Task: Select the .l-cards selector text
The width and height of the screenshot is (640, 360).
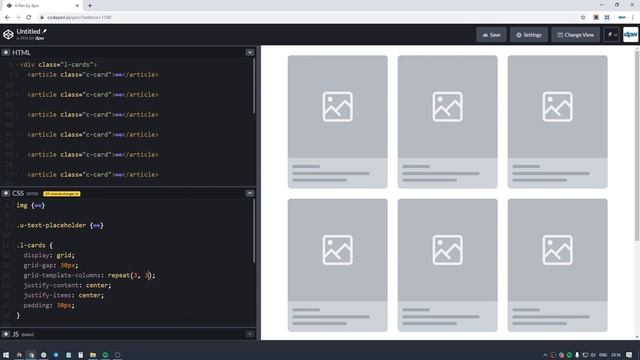Action: tap(31, 245)
